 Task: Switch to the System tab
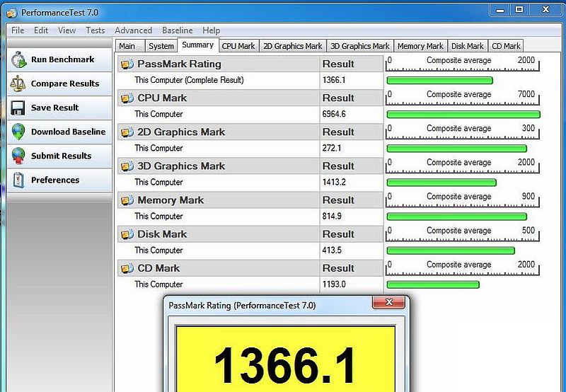[x=161, y=46]
